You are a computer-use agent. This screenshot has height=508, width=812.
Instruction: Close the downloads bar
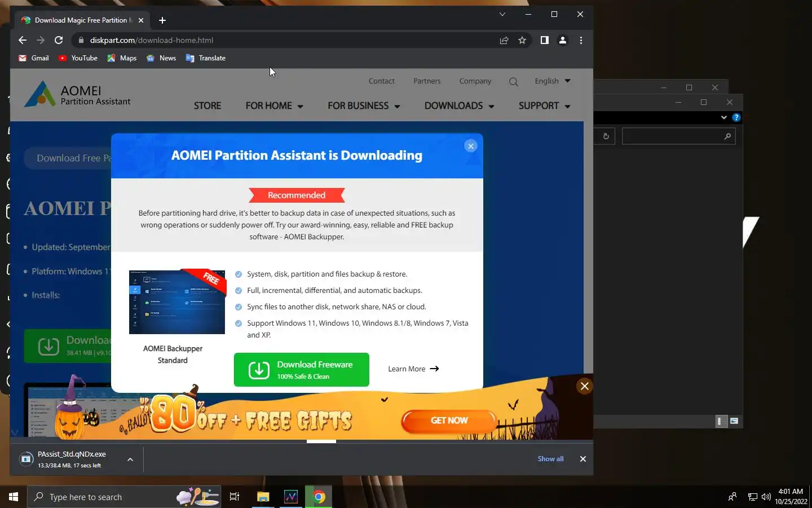[x=583, y=459]
